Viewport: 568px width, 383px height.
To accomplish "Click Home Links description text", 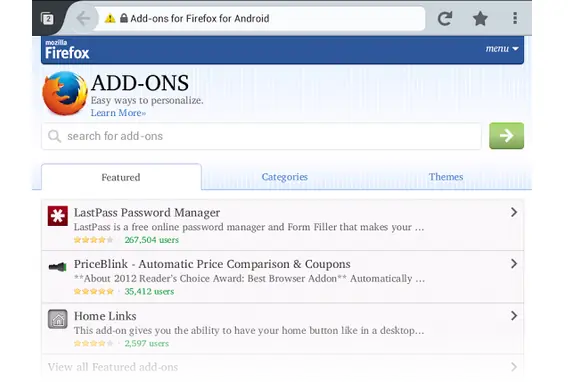I will pyautogui.click(x=249, y=330).
